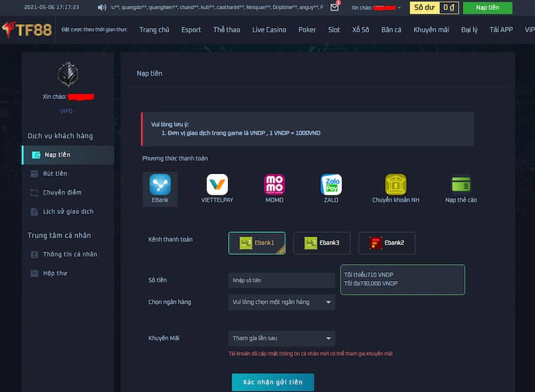The image size is (535, 392).
Task: Expand the Xin chào account dropdown
Action: pos(377,8)
